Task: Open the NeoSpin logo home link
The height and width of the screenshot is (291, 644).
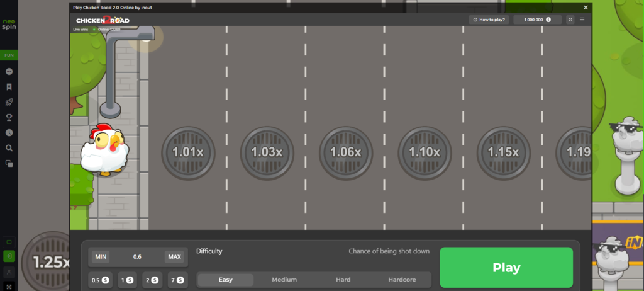Action: pyautogui.click(x=9, y=25)
